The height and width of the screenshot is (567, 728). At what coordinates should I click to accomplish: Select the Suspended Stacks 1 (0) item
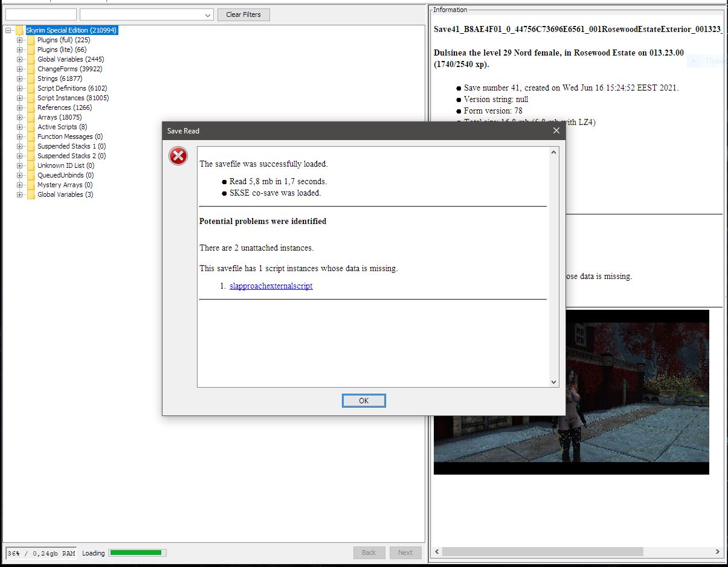[72, 146]
